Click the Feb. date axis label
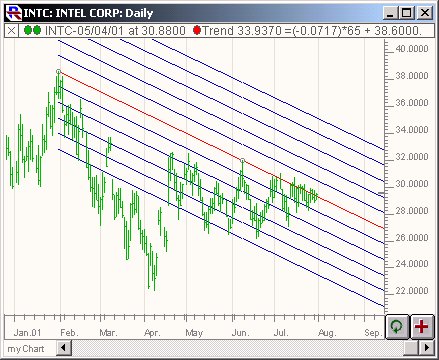The width and height of the screenshot is (439, 360). [x=69, y=333]
